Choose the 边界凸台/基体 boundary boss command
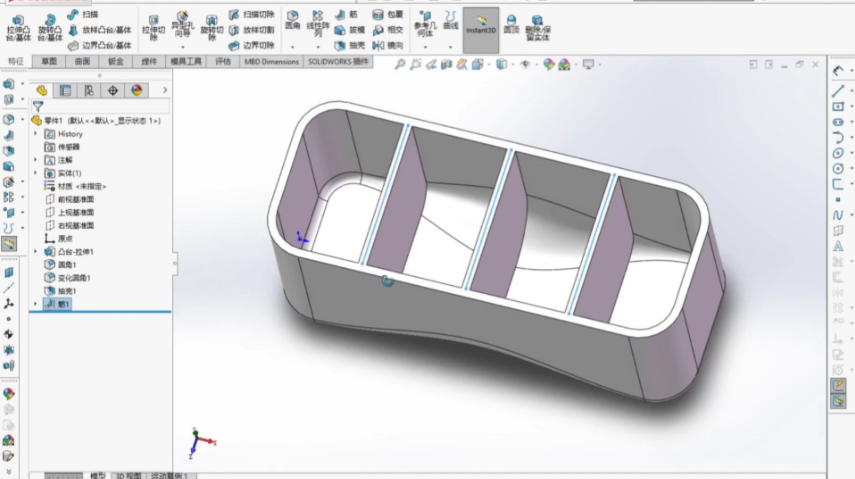The image size is (855, 479). click(x=99, y=45)
